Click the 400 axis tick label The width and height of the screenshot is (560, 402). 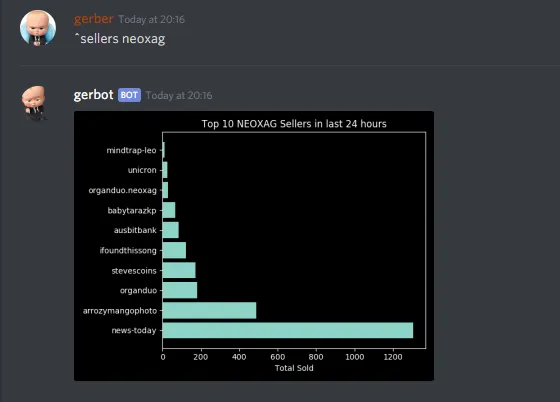point(239,357)
